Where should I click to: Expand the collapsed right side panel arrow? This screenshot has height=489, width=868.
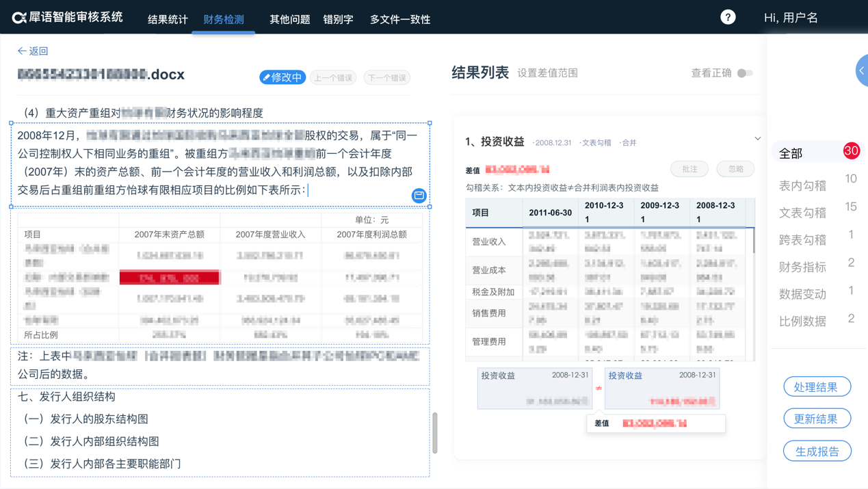tap(862, 71)
